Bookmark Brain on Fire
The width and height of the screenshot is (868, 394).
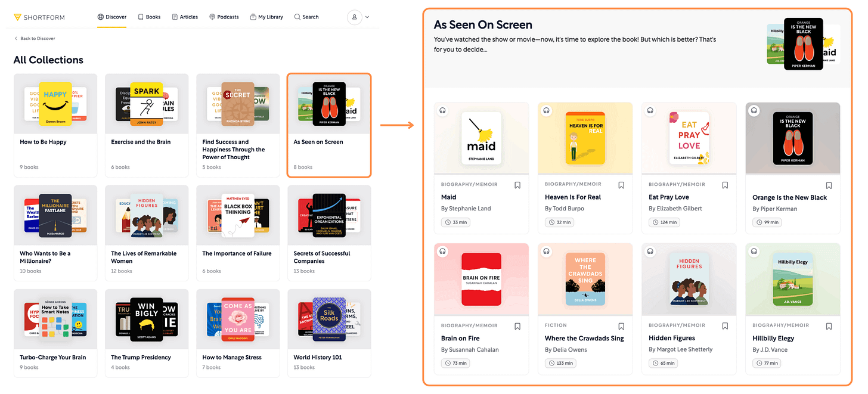[517, 326]
